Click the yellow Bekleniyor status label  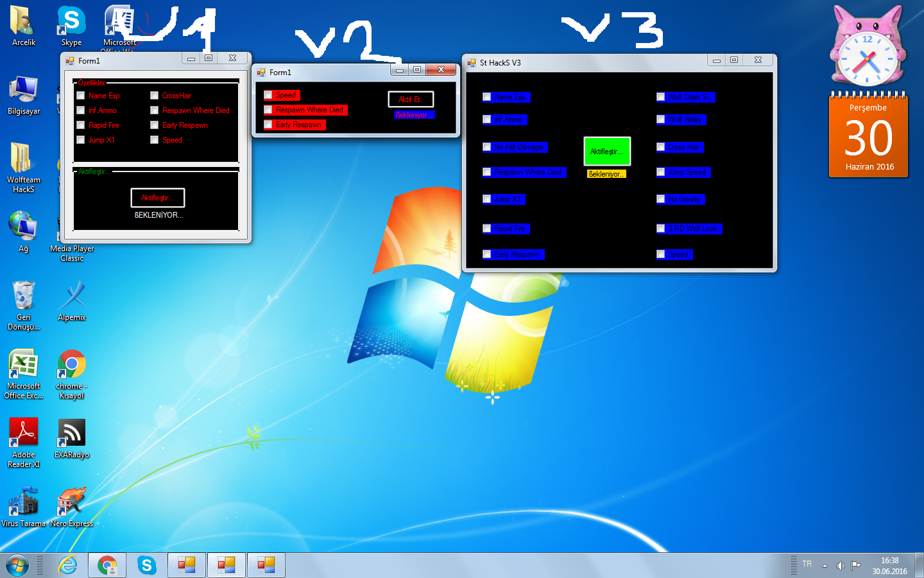tap(606, 174)
